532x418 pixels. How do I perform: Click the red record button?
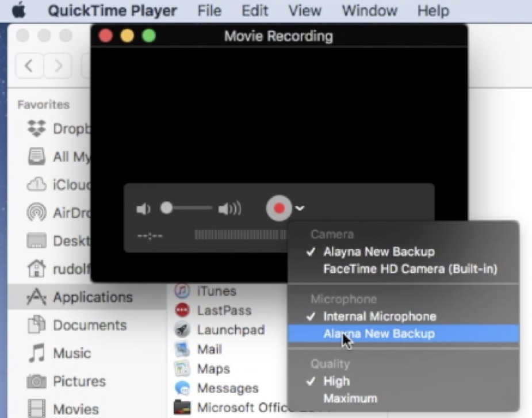[x=279, y=208]
